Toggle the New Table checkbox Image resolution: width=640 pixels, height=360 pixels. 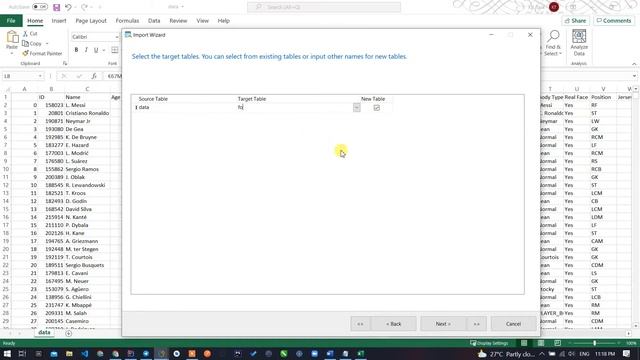(377, 108)
